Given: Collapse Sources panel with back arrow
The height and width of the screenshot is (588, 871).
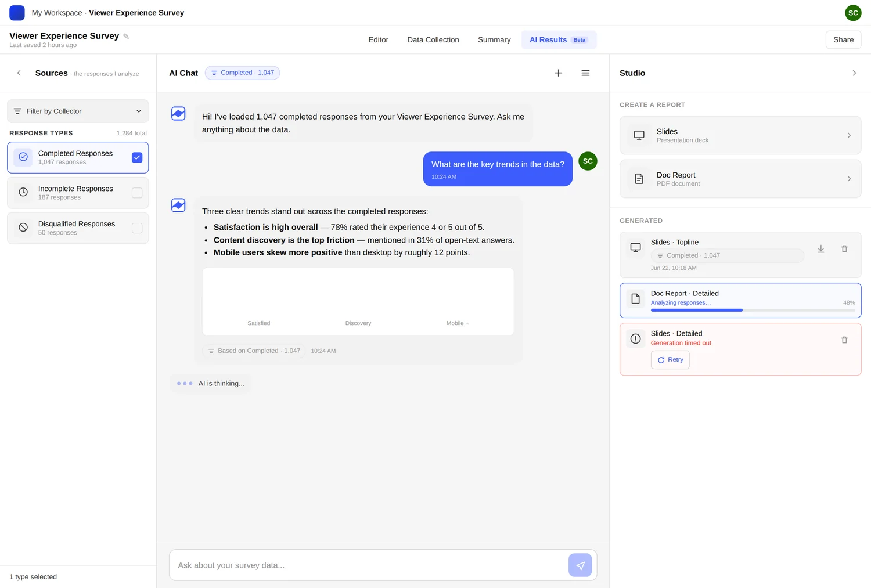Looking at the screenshot, I should pyautogui.click(x=19, y=73).
